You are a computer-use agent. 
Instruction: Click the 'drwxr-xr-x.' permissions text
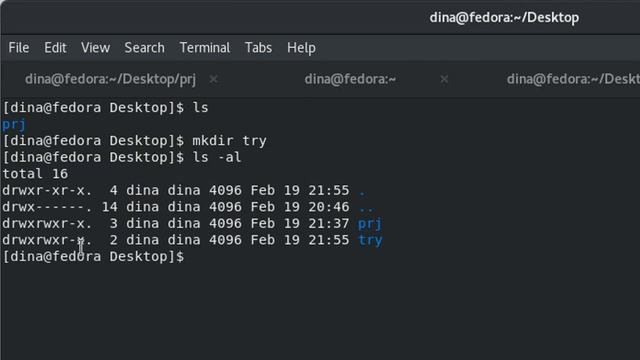[47, 190]
